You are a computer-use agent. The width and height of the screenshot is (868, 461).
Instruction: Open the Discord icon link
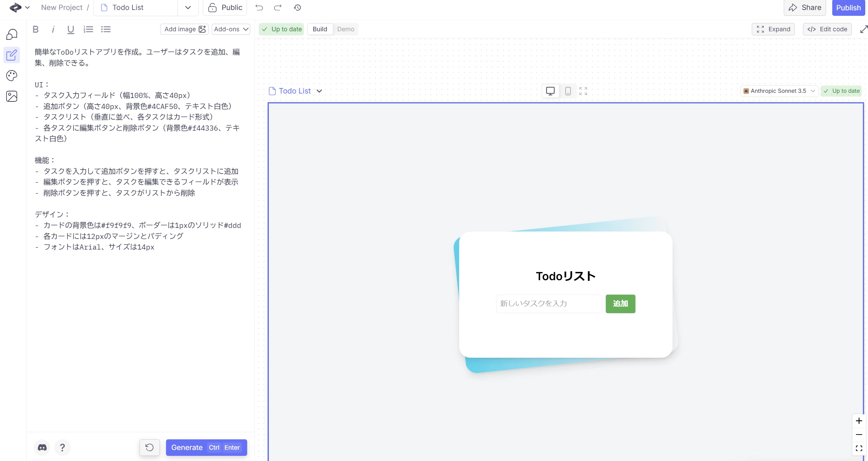(42, 448)
